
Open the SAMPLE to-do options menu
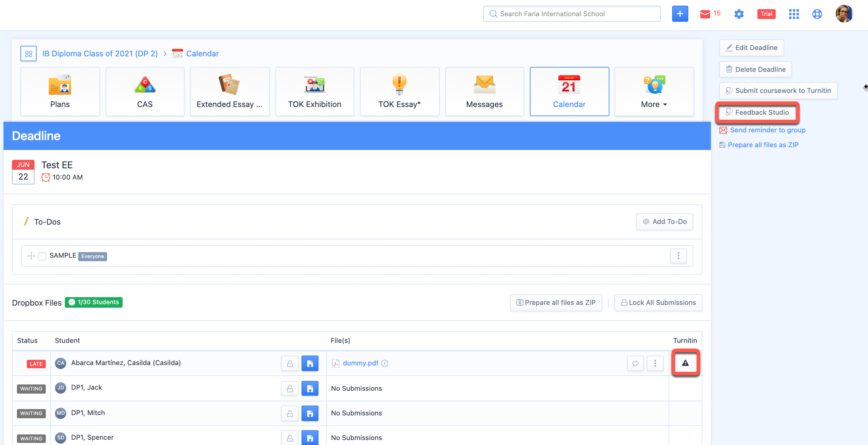tap(678, 256)
